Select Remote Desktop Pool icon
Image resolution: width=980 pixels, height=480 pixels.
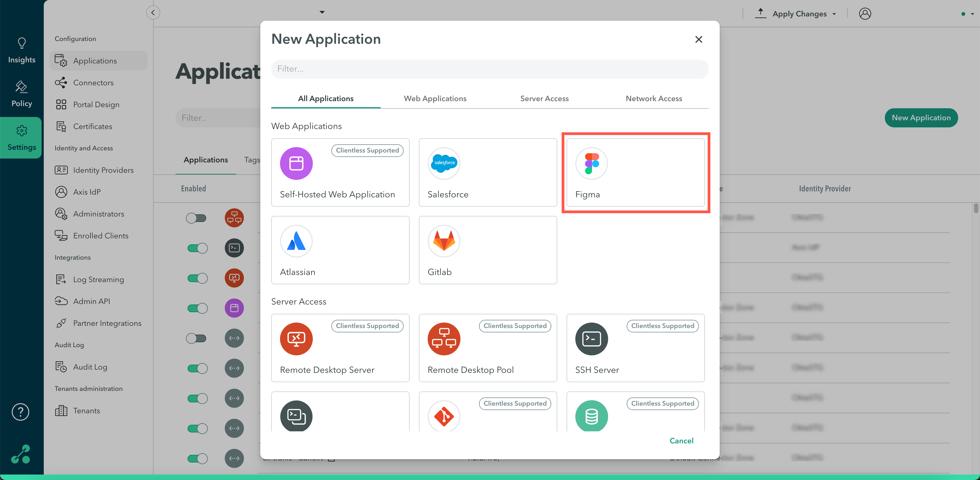[444, 338]
